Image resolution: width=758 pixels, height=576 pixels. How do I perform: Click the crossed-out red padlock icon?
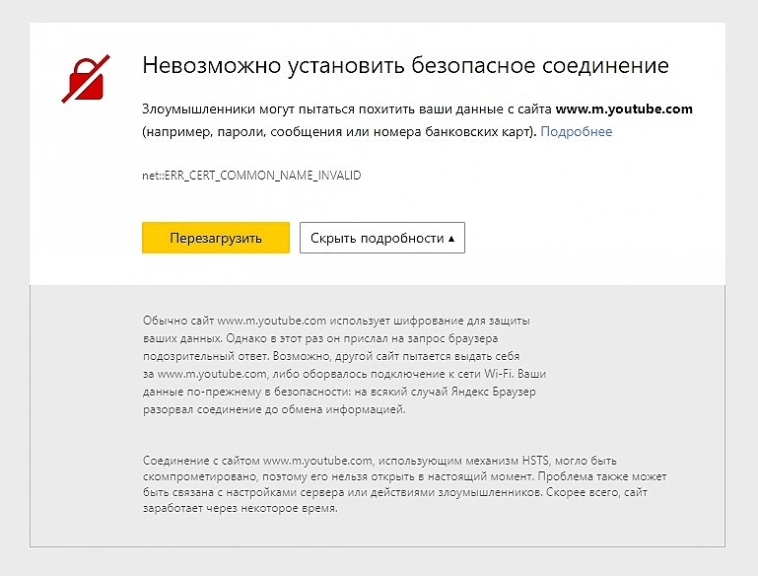[86, 79]
